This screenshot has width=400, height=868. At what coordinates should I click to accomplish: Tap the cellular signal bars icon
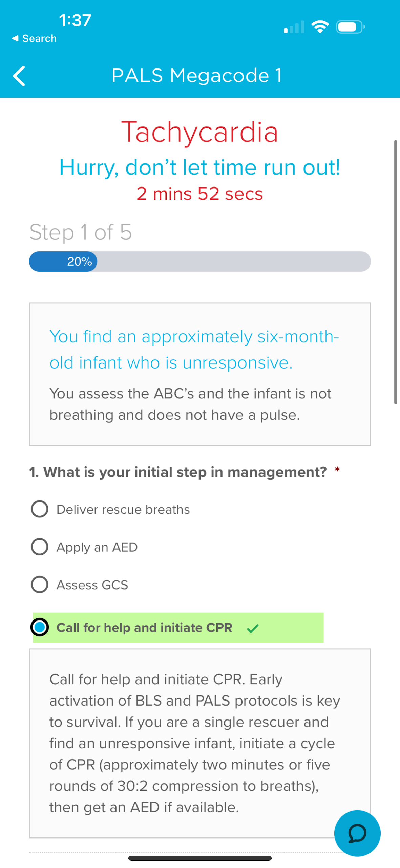click(294, 27)
